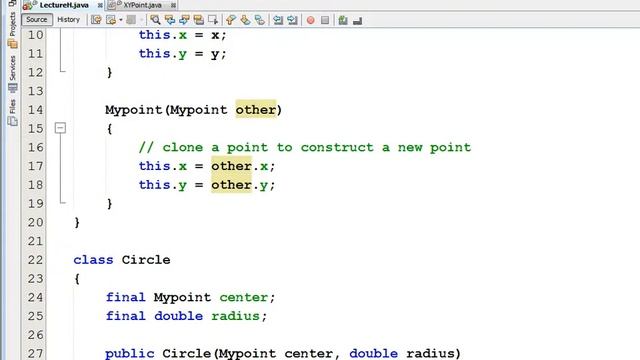Click 'final double radius;' on line 25
Screen dimensions: 640x360
(186, 316)
